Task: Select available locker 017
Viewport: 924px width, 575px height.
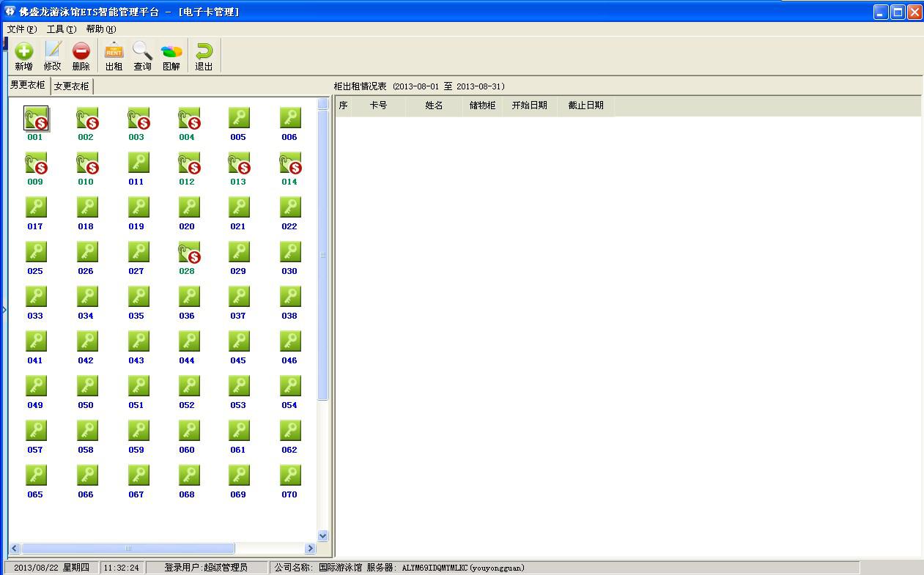Action: pyautogui.click(x=36, y=207)
